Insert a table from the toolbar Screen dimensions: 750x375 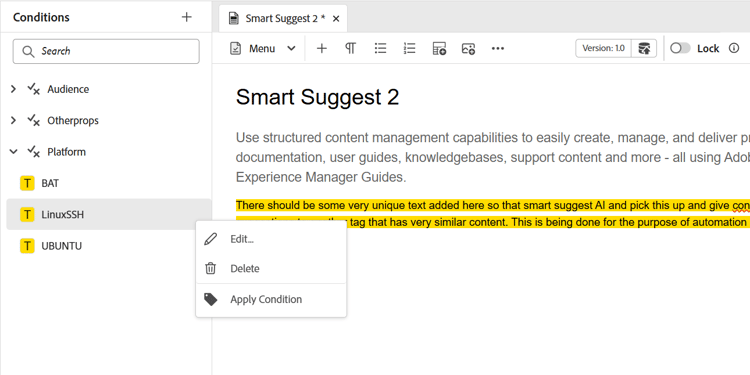[x=439, y=48]
